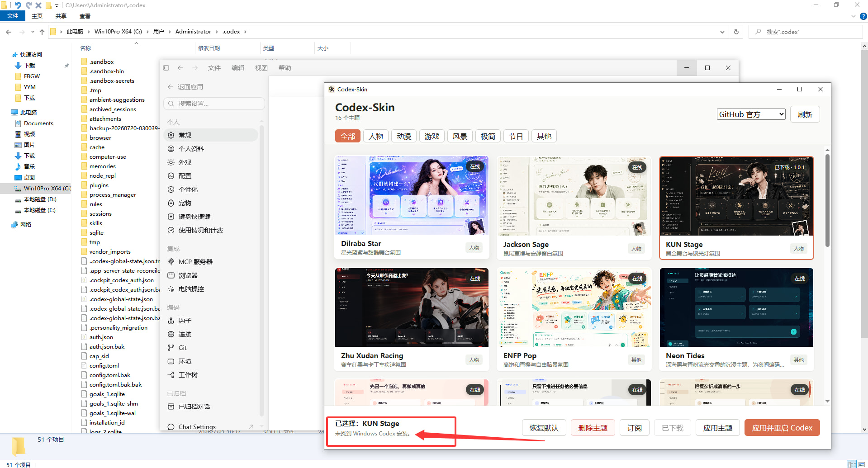Click the 恢复默认 button

tap(544, 428)
